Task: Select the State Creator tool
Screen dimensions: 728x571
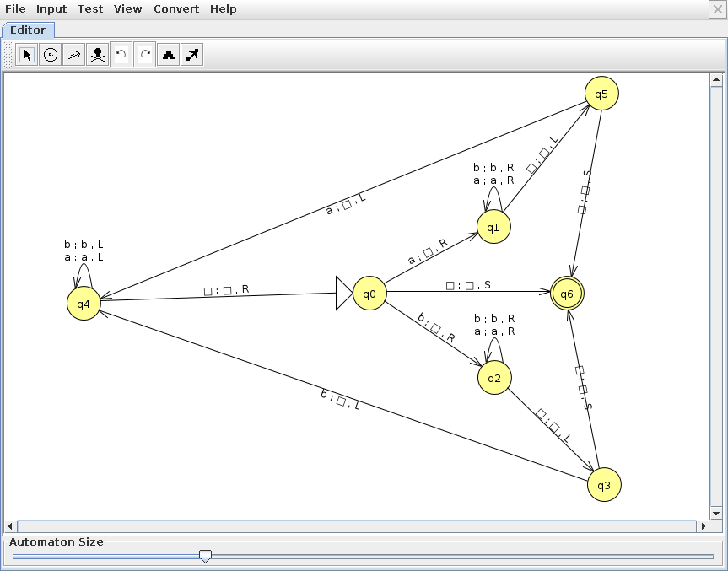Action: [x=51, y=55]
